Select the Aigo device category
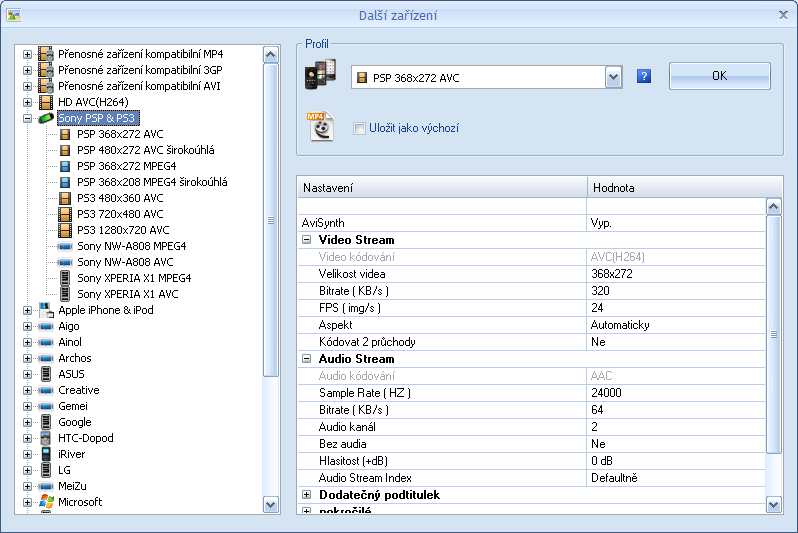Image resolution: width=798 pixels, height=533 pixels. click(69, 326)
